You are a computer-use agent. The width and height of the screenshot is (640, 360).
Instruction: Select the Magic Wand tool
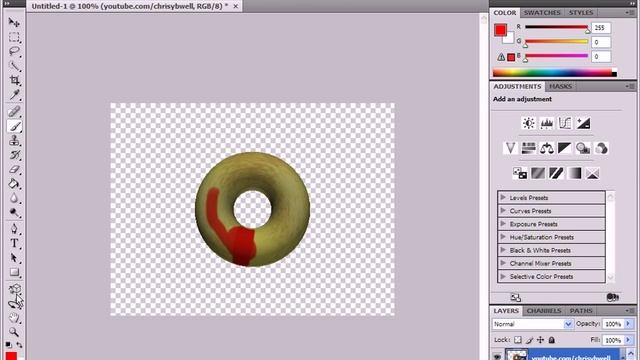tap(14, 66)
